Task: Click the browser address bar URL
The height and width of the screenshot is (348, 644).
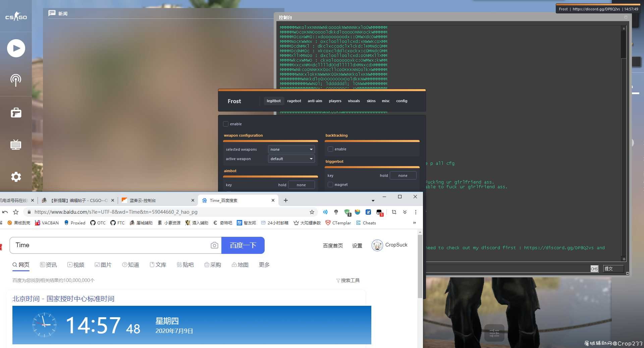Action: point(116,212)
